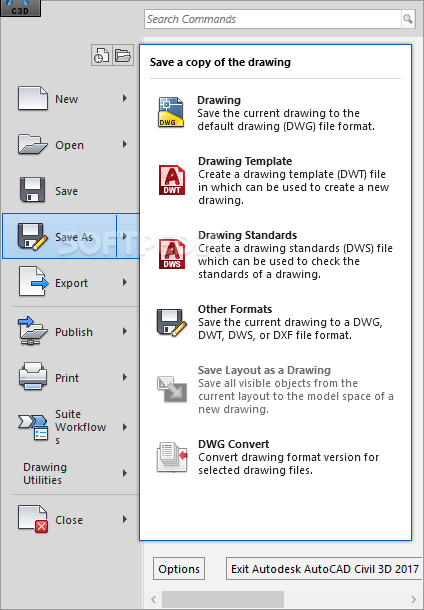The width and height of the screenshot is (424, 610).
Task: Click the New blank page icon
Action: pyautogui.click(x=33, y=98)
